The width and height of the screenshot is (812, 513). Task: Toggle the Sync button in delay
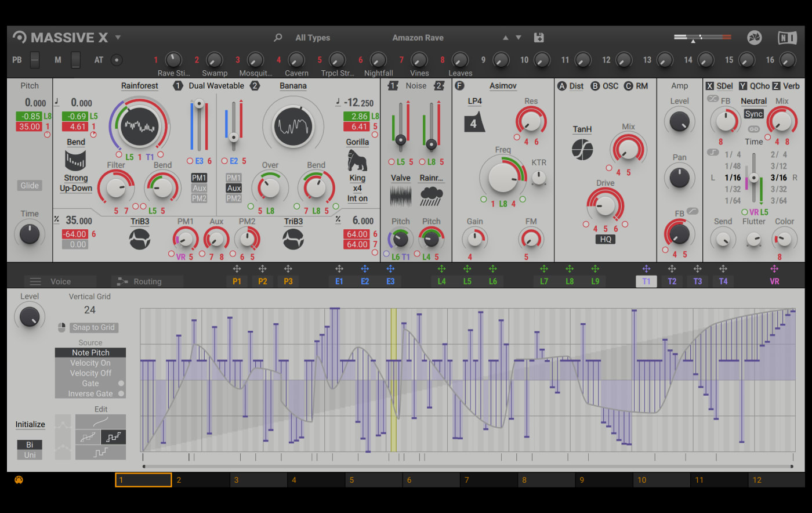click(753, 114)
